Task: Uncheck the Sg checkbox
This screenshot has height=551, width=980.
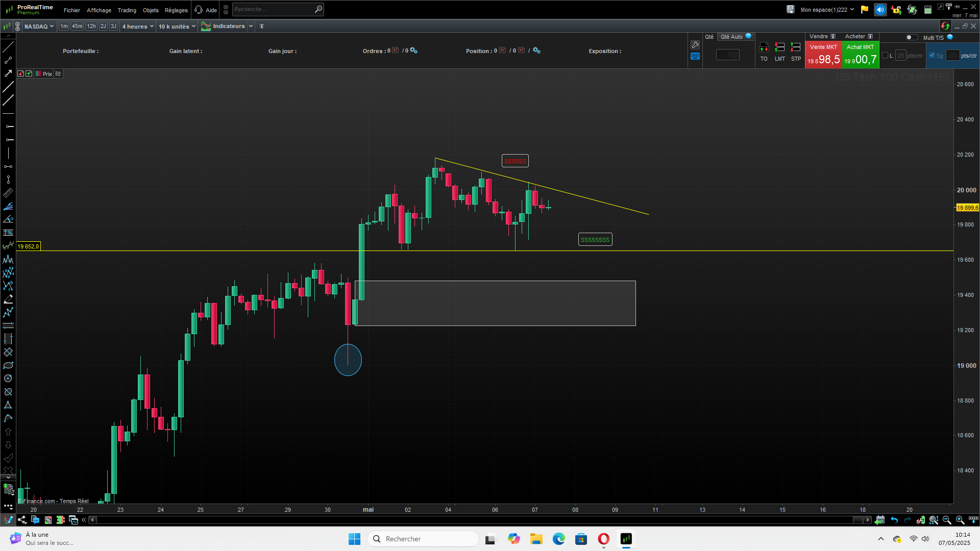Action: (x=932, y=56)
